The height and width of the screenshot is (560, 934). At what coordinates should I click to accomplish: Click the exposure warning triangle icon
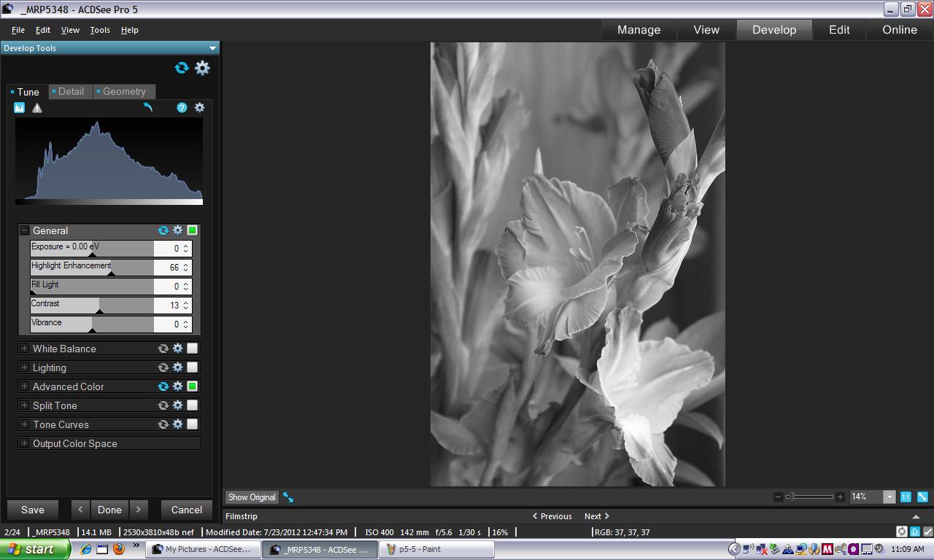coord(37,108)
